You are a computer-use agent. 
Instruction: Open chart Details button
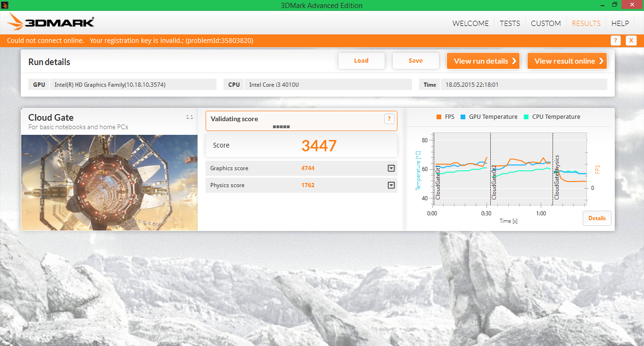[597, 218]
